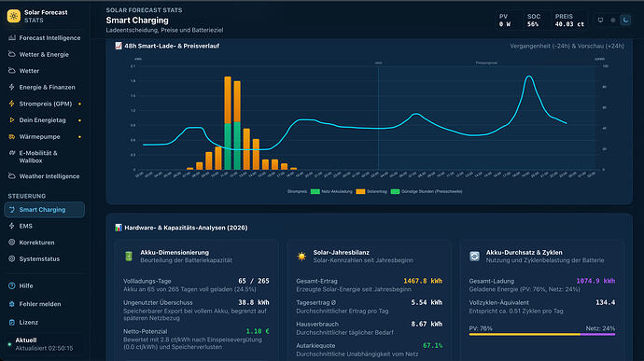Open the Smart Charging sidebar page

tap(45, 210)
